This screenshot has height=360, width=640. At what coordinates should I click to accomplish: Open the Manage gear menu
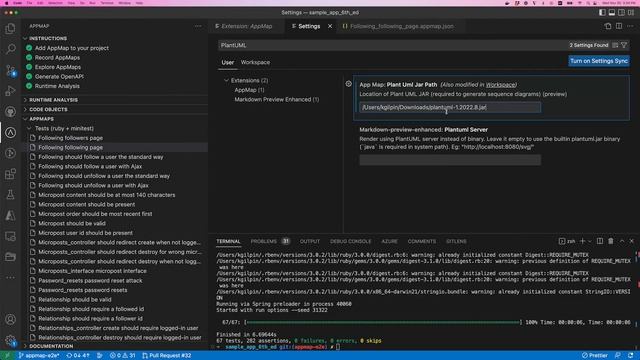(x=10, y=340)
